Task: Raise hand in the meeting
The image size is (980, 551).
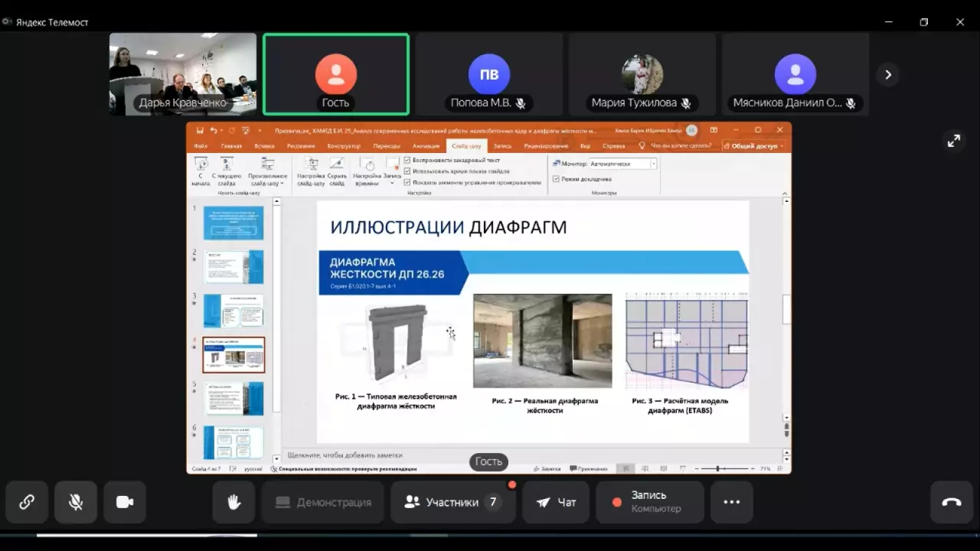Action: click(x=234, y=502)
